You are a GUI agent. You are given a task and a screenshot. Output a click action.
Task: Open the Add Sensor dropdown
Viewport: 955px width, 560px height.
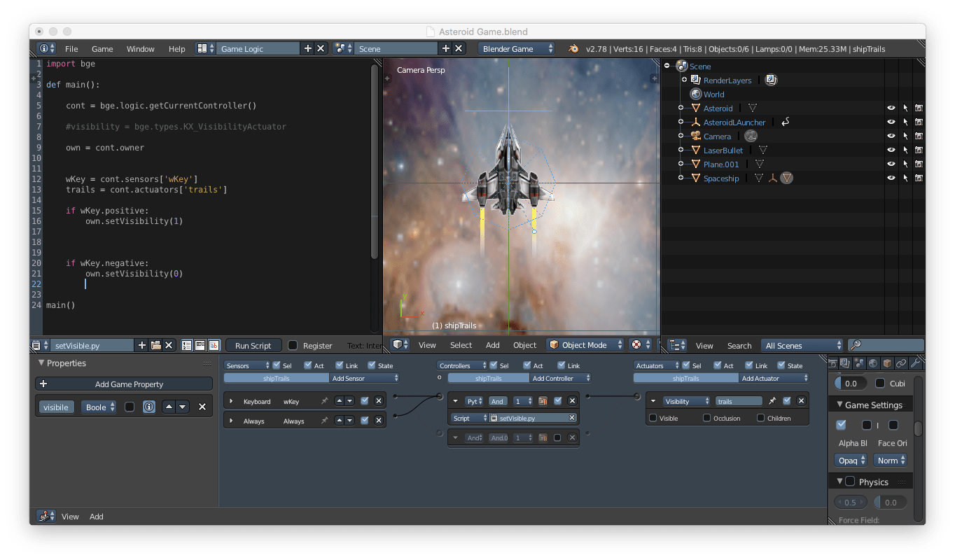[x=364, y=378]
